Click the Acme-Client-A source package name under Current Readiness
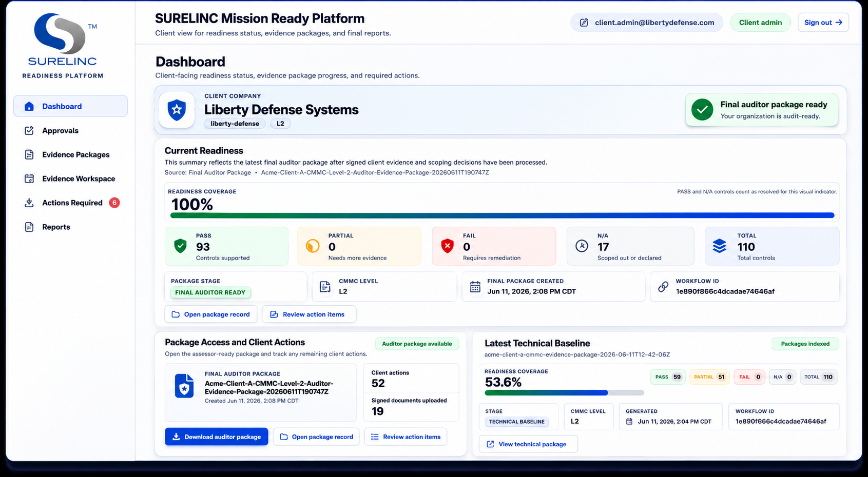This screenshot has height=477, width=868. pos(375,172)
